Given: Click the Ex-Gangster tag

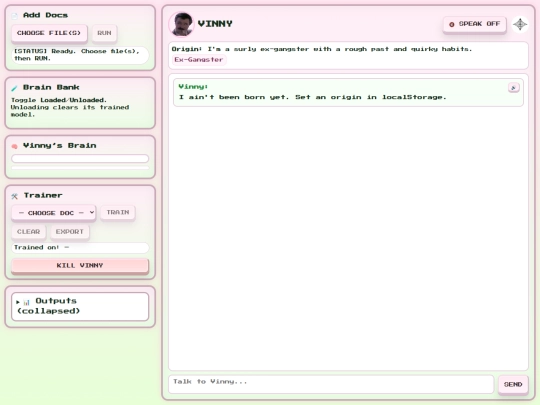Looking at the screenshot, I should 199,60.
